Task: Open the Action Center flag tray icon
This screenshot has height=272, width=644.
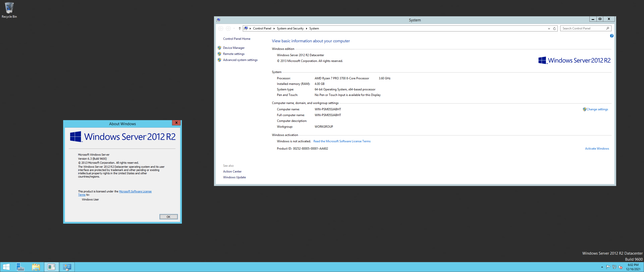Action: point(608,267)
